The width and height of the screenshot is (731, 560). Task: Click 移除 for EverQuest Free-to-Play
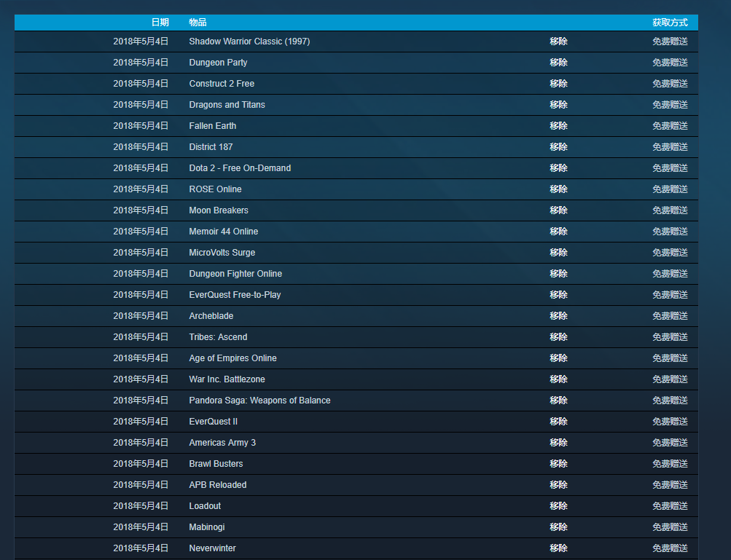tap(558, 295)
